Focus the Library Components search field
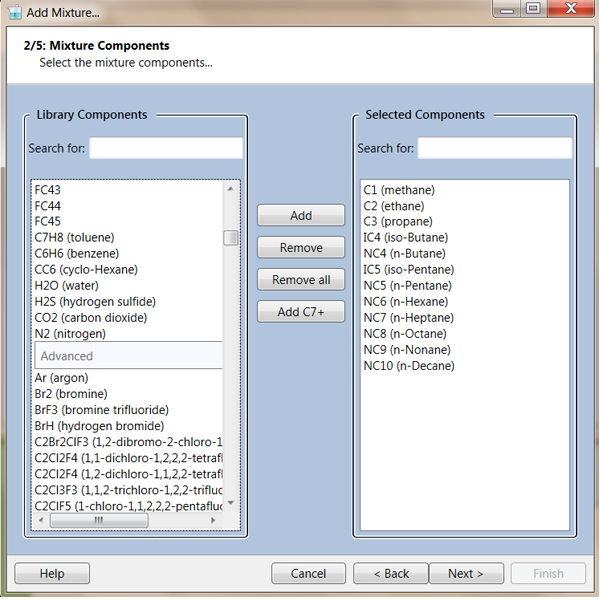The width and height of the screenshot is (600, 600). (x=166, y=148)
